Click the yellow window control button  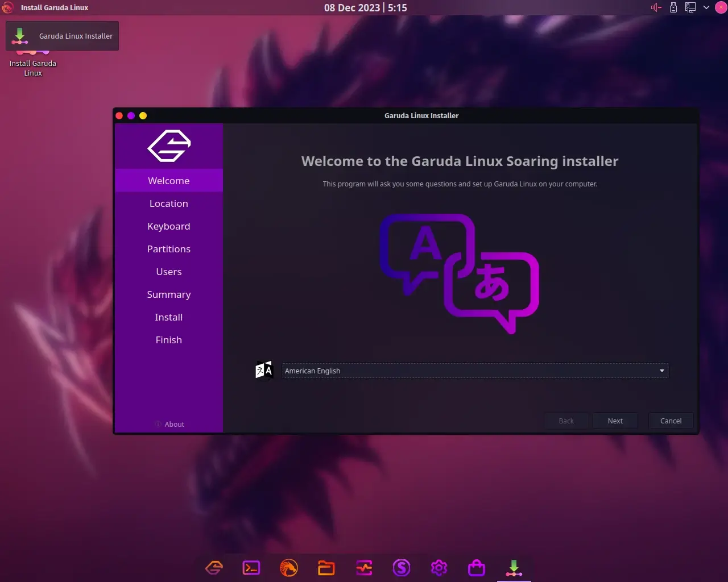[143, 115]
